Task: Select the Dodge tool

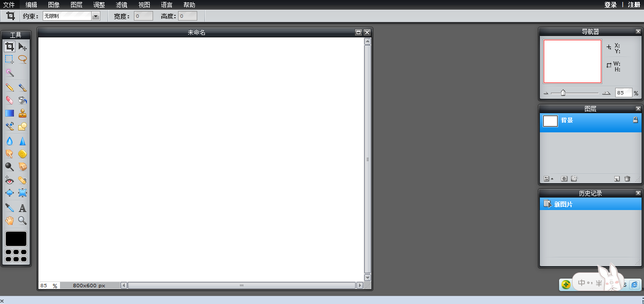Action: point(10,167)
